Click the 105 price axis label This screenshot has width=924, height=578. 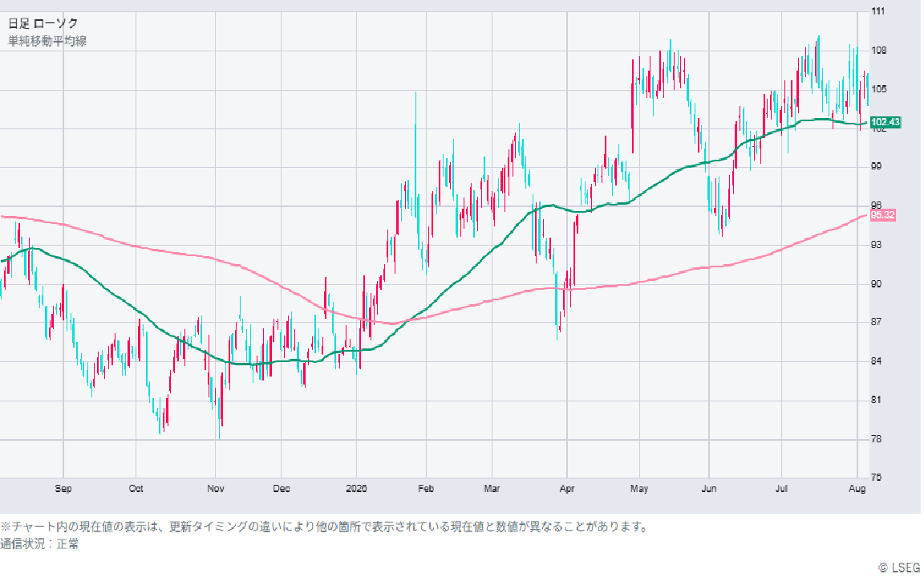pos(878,89)
